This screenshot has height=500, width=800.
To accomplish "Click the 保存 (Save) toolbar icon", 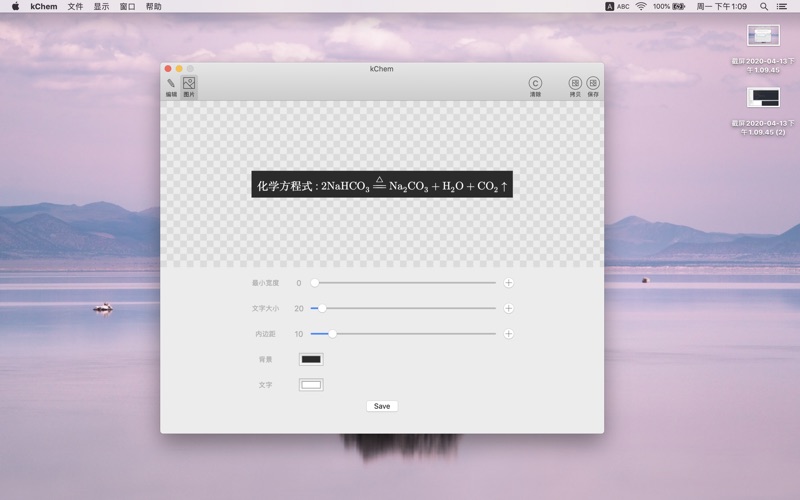I will [593, 86].
